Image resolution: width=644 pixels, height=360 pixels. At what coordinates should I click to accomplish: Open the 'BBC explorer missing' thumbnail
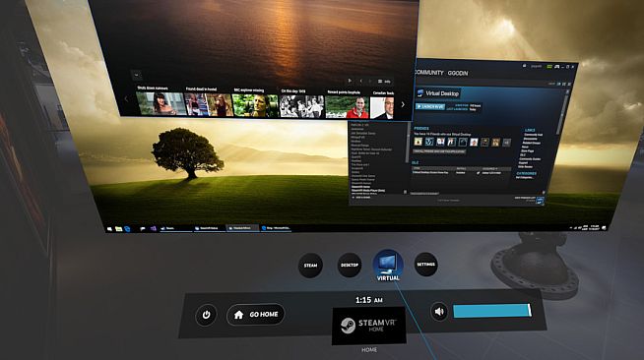click(255, 106)
